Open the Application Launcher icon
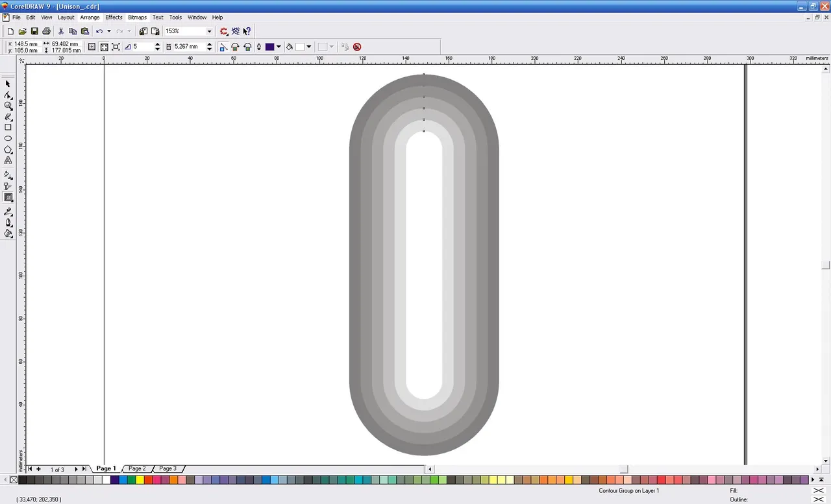This screenshot has height=504, width=831. (x=224, y=31)
